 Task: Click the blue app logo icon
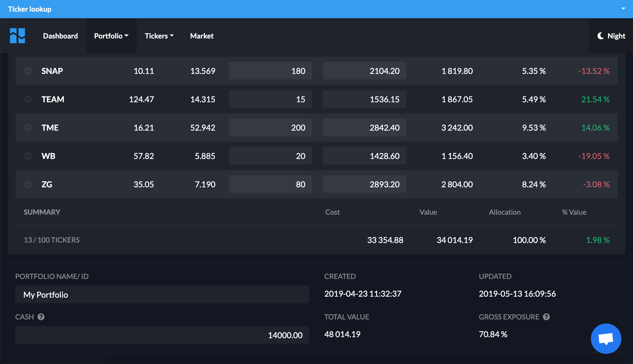click(17, 36)
